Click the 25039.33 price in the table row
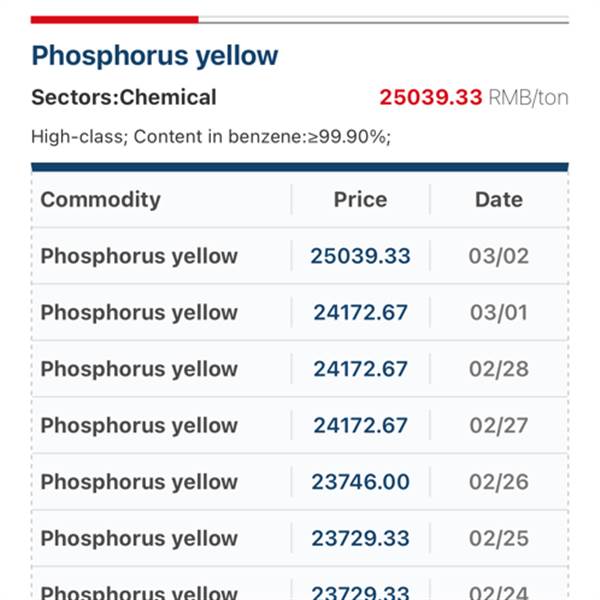This screenshot has width=600, height=600. click(360, 256)
